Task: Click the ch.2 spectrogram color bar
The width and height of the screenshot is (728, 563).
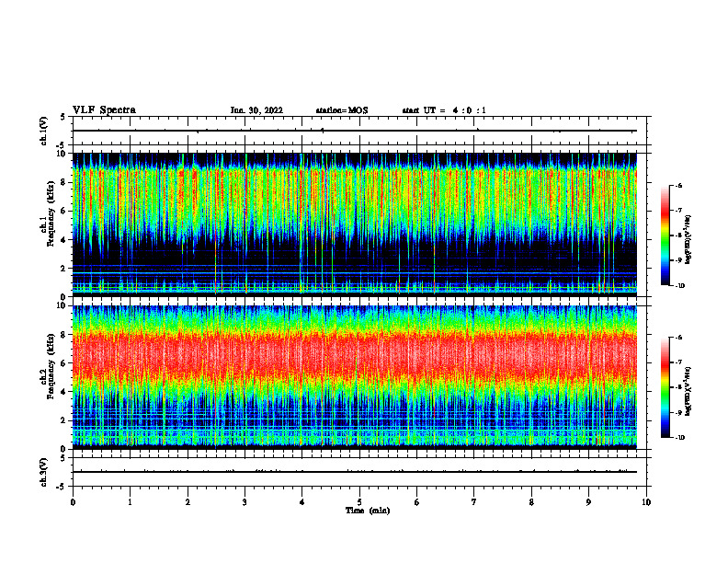Action: [665, 387]
